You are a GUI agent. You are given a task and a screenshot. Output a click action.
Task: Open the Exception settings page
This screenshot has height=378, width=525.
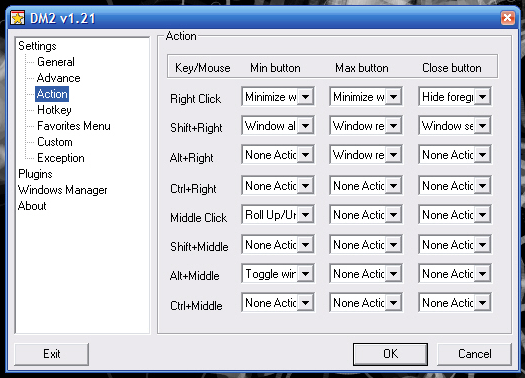(x=61, y=158)
